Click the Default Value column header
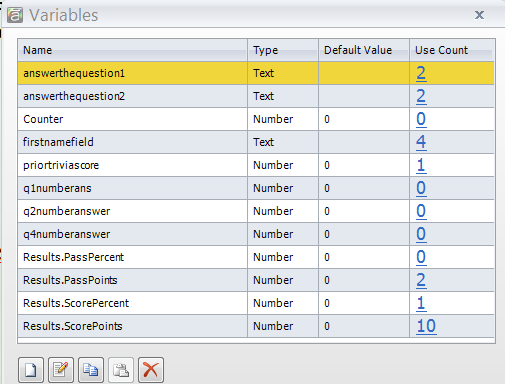The width and height of the screenshot is (505, 384). (364, 50)
